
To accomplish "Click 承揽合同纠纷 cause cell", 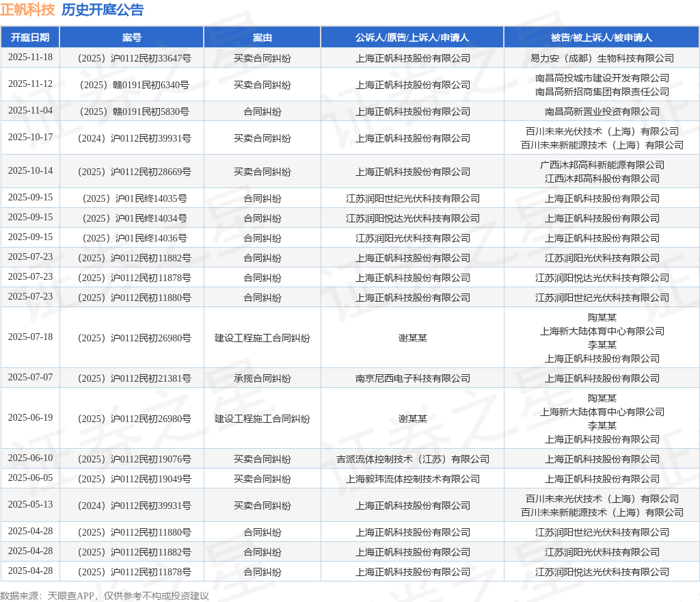I will click(x=262, y=378).
